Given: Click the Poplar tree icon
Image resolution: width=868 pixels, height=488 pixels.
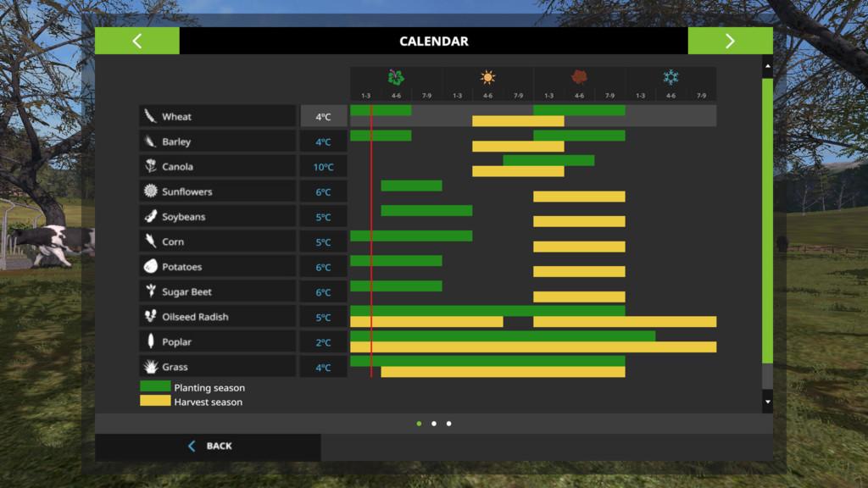Looking at the screenshot, I should [x=151, y=341].
